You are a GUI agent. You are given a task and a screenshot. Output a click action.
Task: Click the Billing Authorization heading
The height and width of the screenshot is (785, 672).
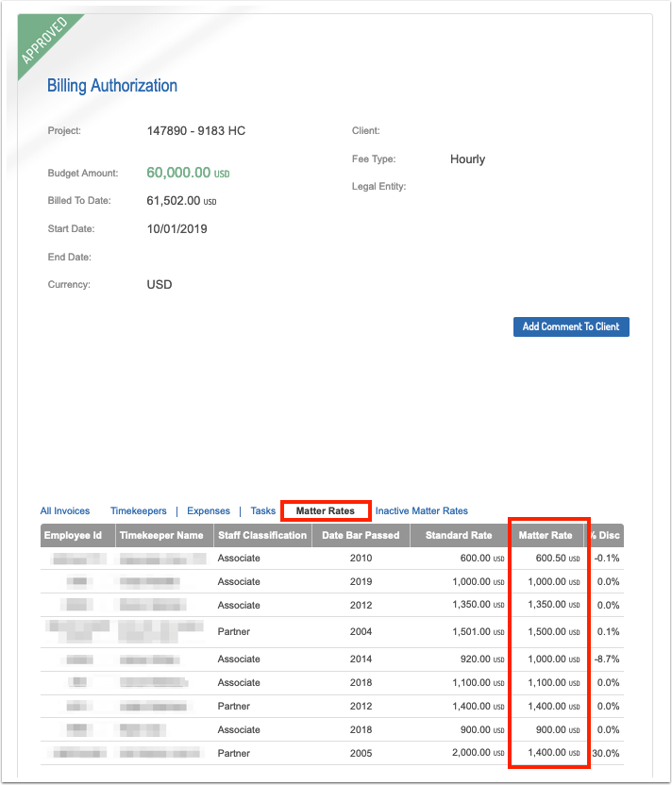(x=112, y=86)
